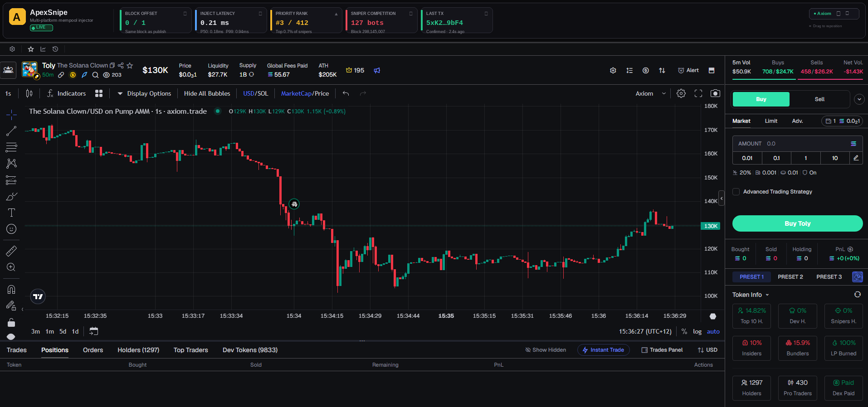
Task: Select the zoom-in magnifier tool
Action: coord(11,267)
